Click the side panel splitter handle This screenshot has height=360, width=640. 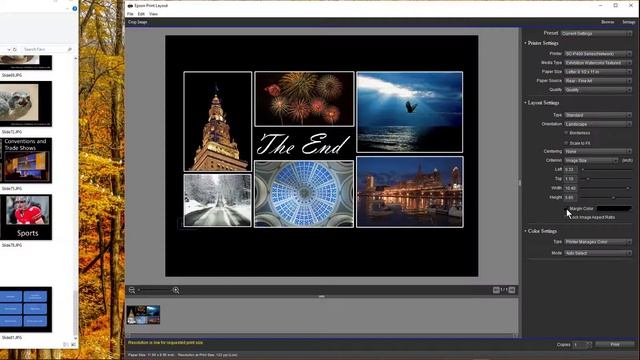coord(520,183)
